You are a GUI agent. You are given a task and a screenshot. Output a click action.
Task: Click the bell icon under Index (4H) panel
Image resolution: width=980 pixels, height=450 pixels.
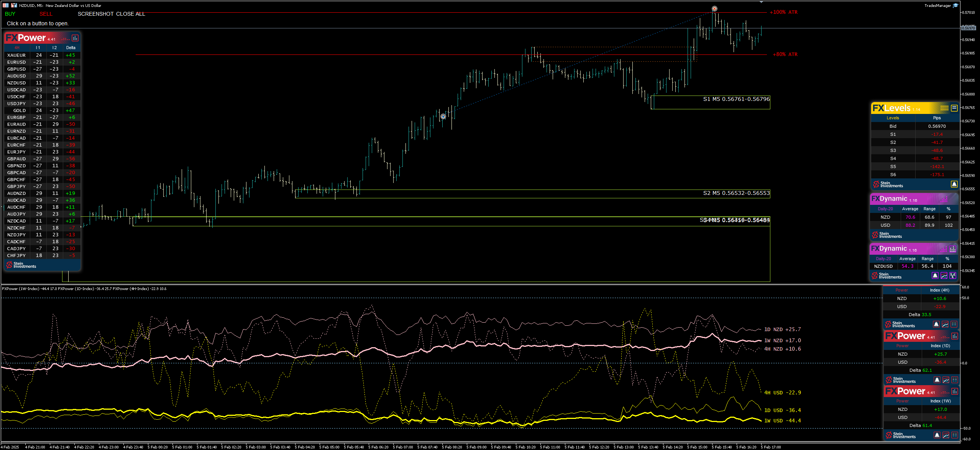(x=936, y=325)
